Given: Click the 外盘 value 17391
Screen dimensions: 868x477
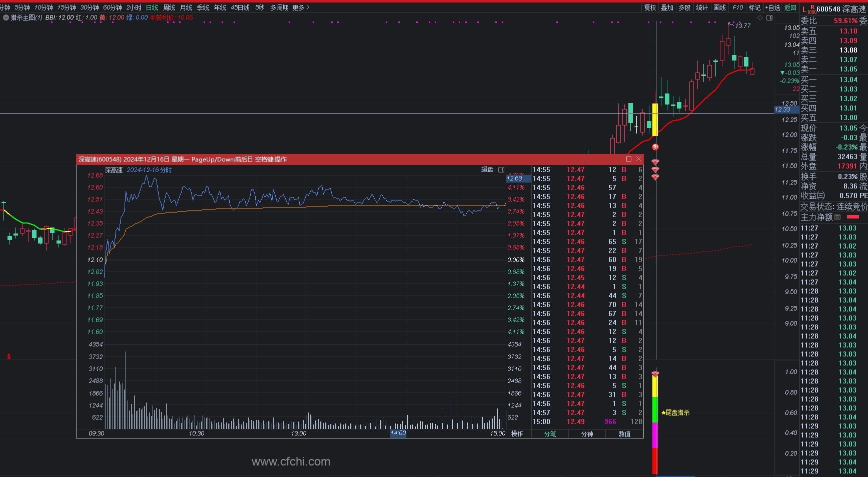Looking at the screenshot, I should [x=847, y=166].
